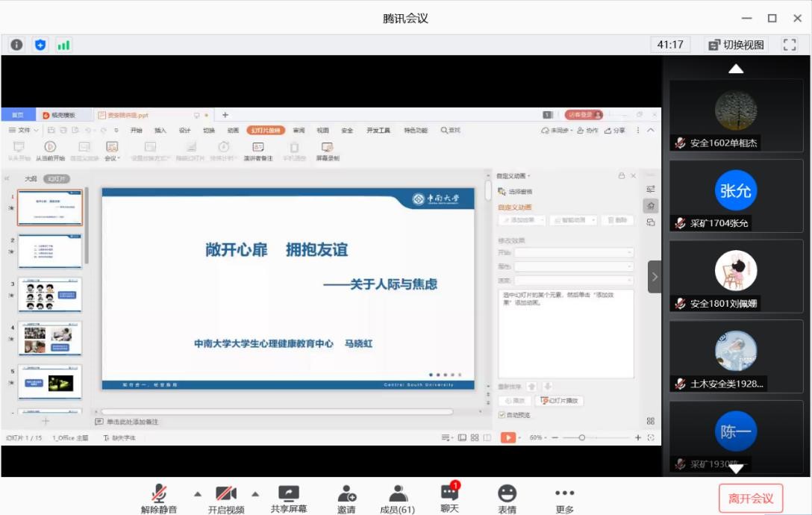Unmute with 解除静音 control
Viewport: 812px width, 515px height.
[x=158, y=494]
